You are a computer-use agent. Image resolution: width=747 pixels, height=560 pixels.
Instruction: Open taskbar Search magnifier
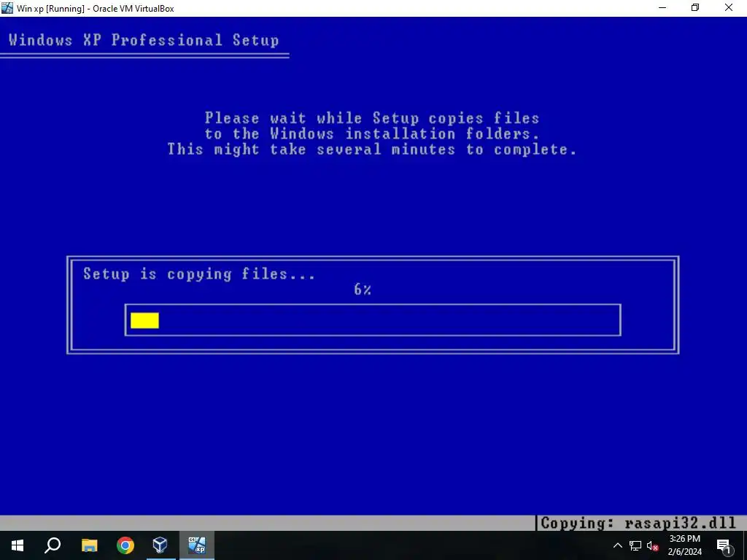(53, 545)
